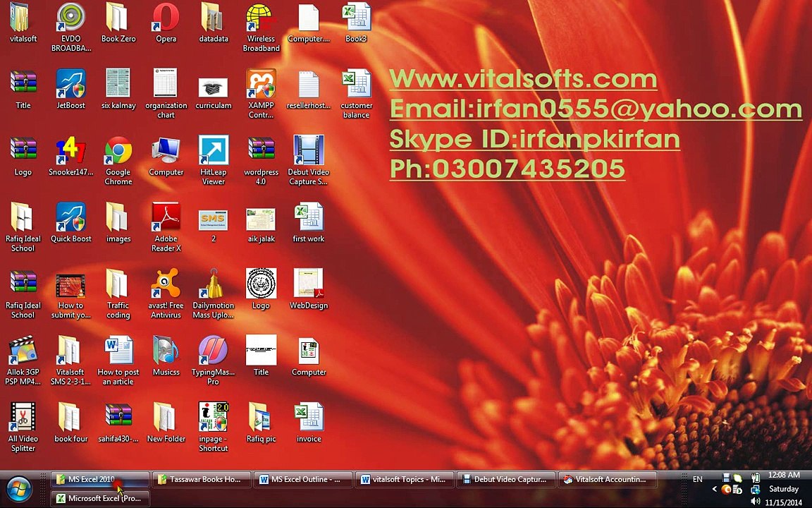Open the taskbar clock showing 12:08 AM
This screenshot has height=508, width=812.
click(x=784, y=475)
